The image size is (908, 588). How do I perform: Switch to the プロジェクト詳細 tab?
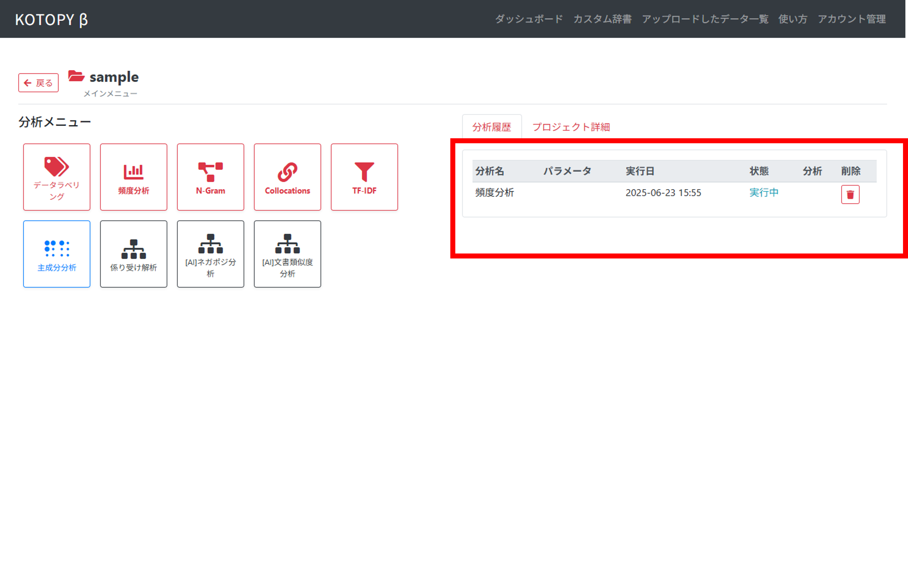click(x=571, y=127)
